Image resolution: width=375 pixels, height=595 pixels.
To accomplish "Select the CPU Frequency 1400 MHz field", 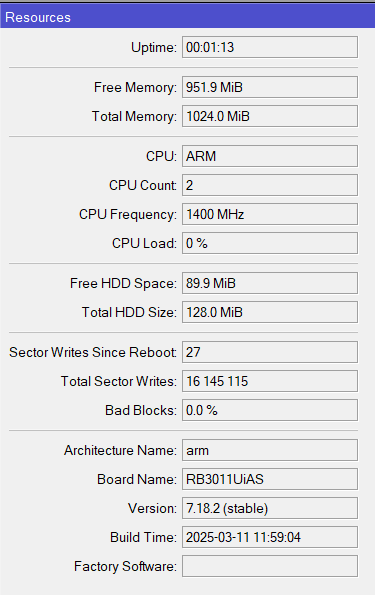I will pyautogui.click(x=270, y=214).
